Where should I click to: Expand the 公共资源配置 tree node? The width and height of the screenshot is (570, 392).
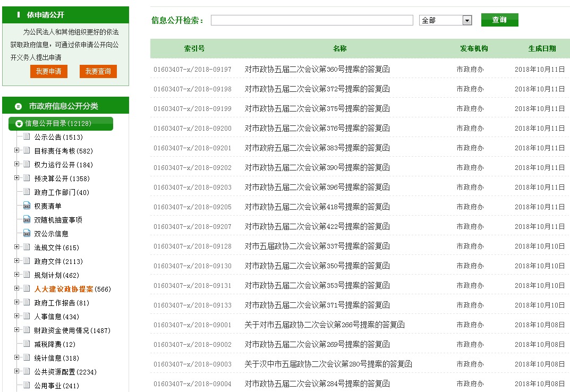point(17,372)
